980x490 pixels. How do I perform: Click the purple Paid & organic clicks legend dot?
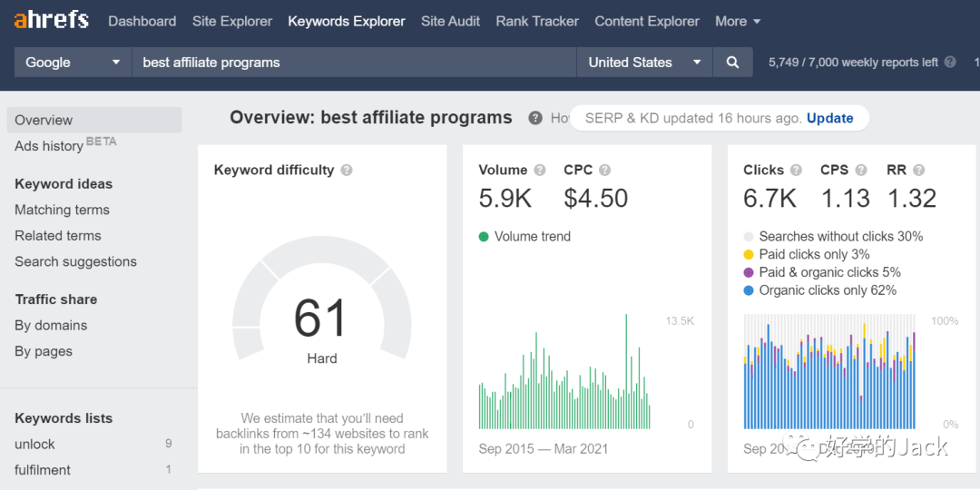click(x=748, y=272)
